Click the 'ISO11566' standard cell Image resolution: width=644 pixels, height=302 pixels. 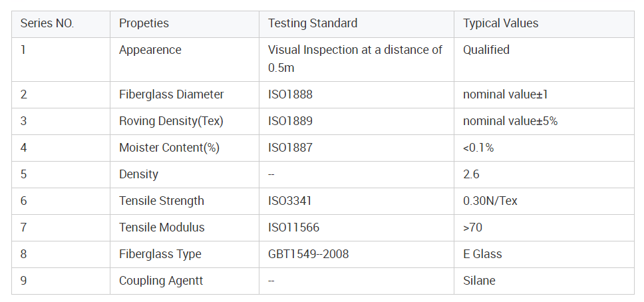pos(293,227)
